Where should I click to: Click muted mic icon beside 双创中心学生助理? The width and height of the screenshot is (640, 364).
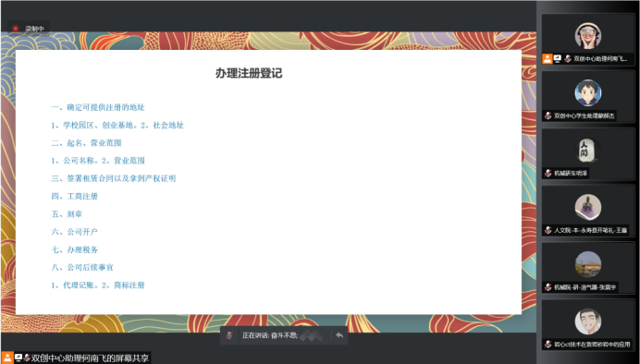[x=548, y=115]
